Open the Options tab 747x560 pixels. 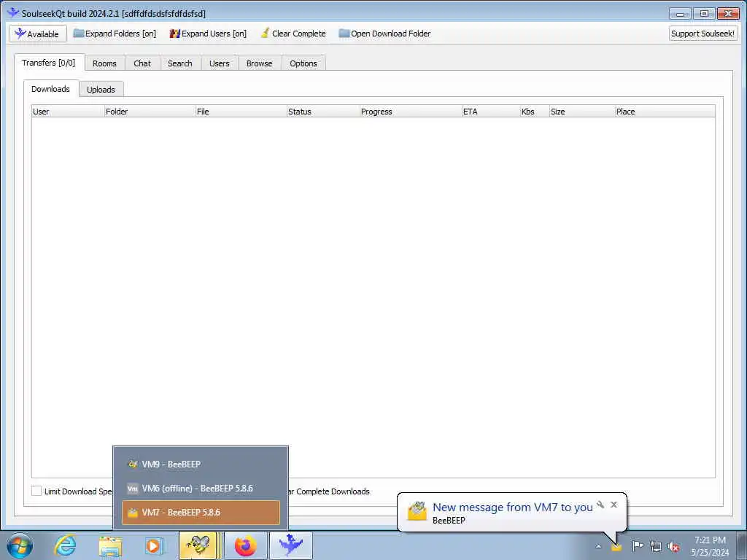pos(303,63)
